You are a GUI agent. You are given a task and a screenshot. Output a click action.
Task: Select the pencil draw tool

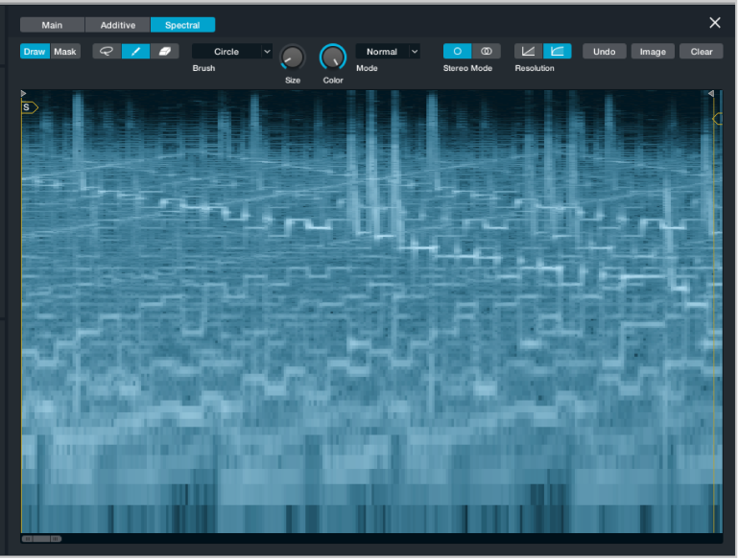click(135, 52)
